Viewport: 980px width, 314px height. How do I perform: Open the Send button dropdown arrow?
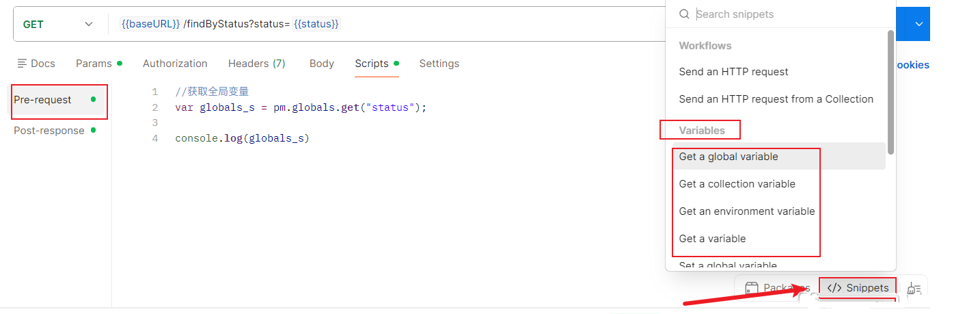tap(918, 24)
